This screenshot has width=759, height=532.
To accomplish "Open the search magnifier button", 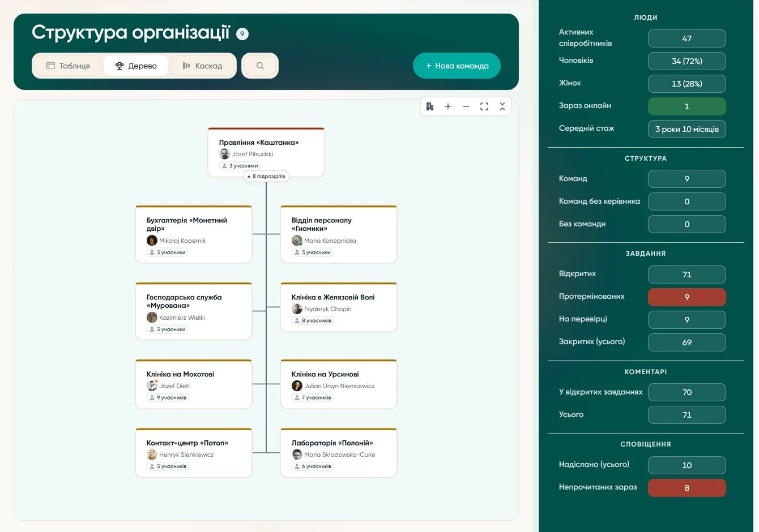I will coord(260,66).
